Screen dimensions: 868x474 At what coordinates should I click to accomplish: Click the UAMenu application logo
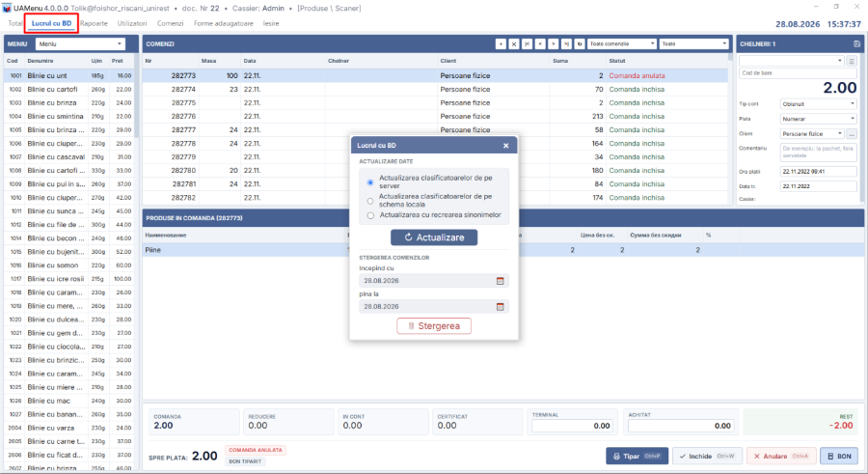click(x=7, y=8)
